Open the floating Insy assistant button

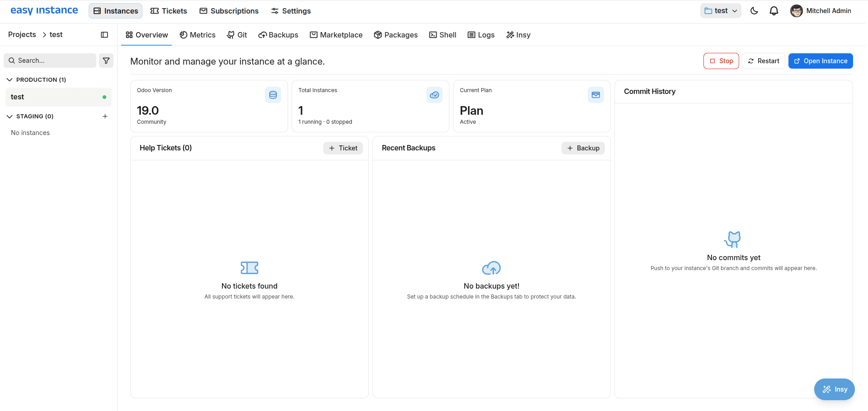tap(835, 389)
